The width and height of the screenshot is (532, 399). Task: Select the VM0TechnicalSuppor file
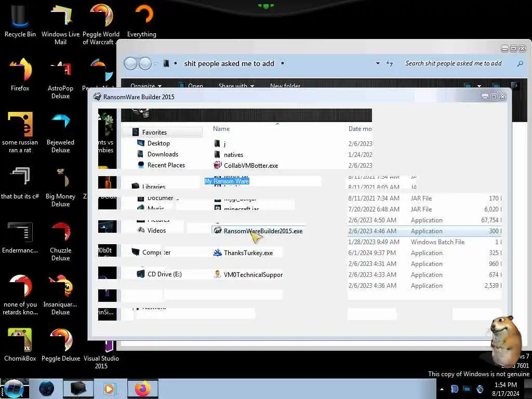(x=248, y=274)
